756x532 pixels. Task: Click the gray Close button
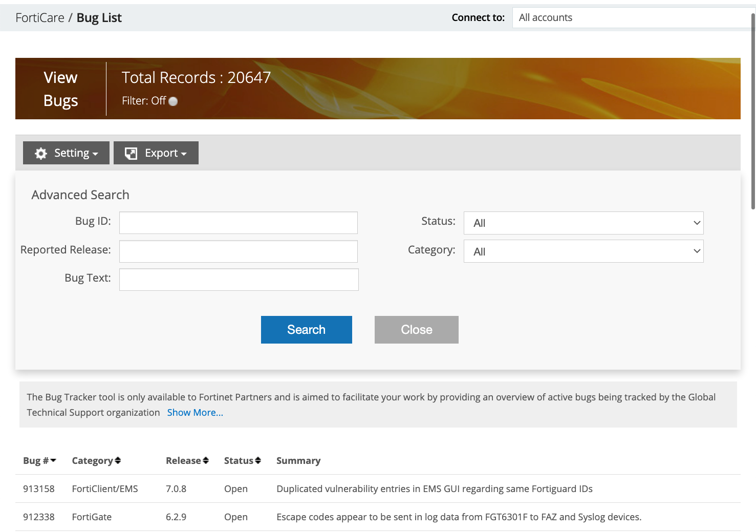(x=417, y=330)
